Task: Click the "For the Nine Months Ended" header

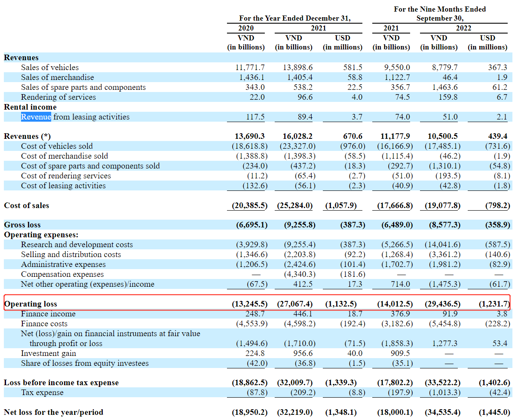Action: pos(440,9)
